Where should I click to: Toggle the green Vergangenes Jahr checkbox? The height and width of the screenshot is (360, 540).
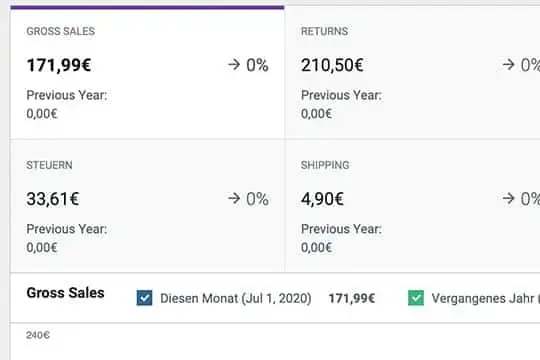tap(416, 298)
